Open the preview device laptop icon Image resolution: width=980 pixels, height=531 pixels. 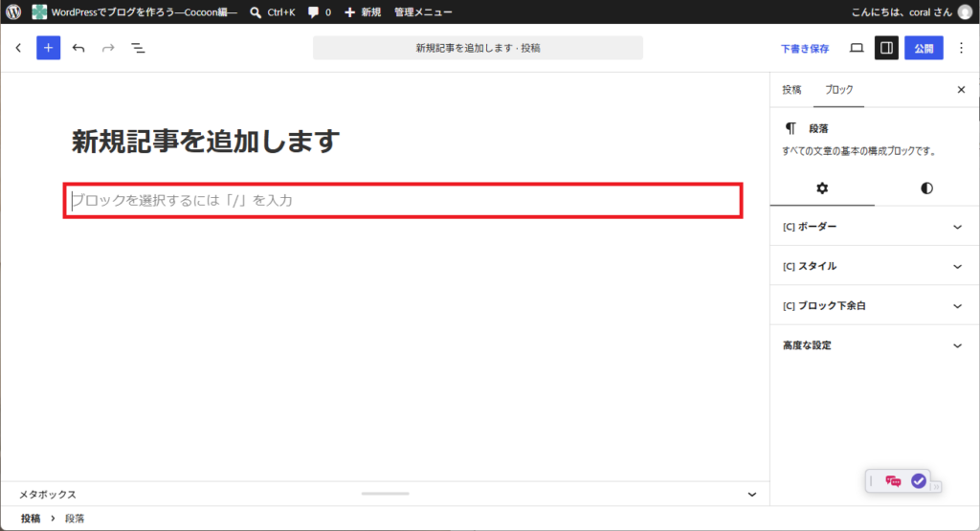coord(857,48)
